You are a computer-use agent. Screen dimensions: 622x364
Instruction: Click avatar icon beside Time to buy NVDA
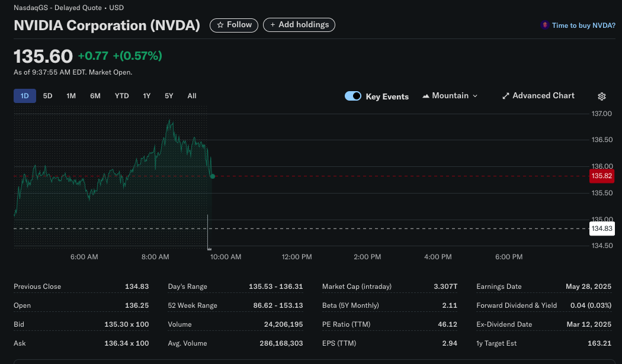[544, 25]
